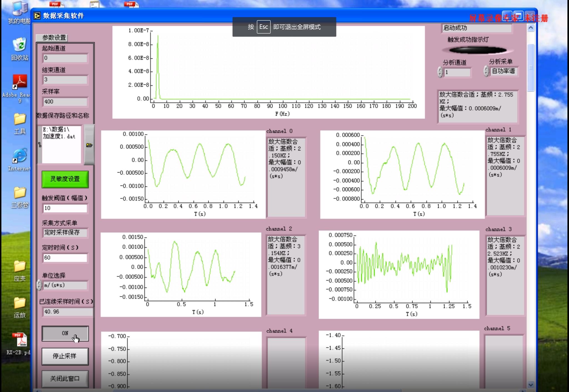The image size is (569, 392).
Task: Click the channel 4 graph area
Action: click(181, 360)
